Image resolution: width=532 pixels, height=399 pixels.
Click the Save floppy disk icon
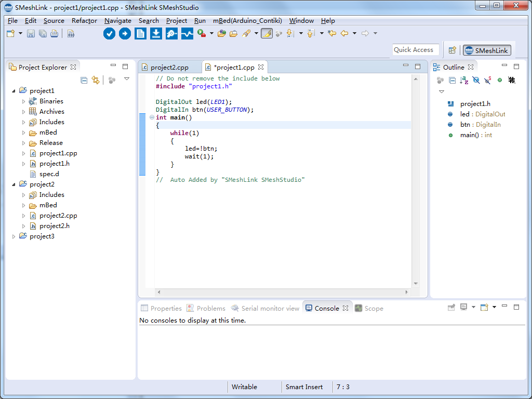pos(31,34)
